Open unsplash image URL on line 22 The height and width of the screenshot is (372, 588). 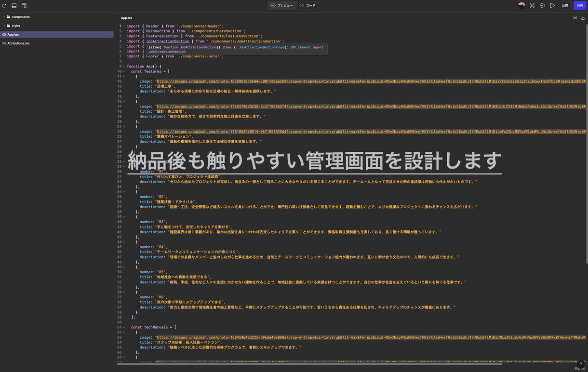[x=371, y=132]
